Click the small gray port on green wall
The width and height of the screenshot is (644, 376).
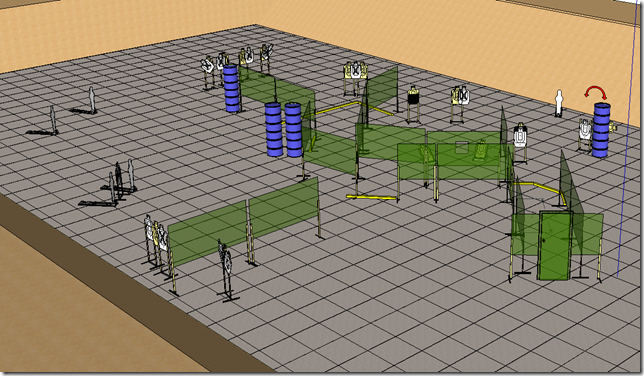coord(461,147)
